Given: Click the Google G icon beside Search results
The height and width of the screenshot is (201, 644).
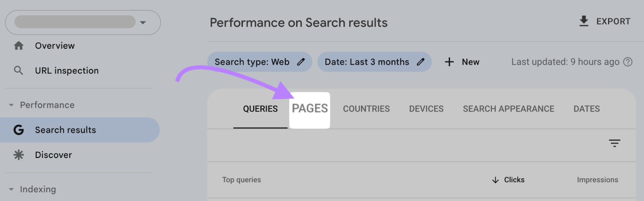Looking at the screenshot, I should (19, 130).
